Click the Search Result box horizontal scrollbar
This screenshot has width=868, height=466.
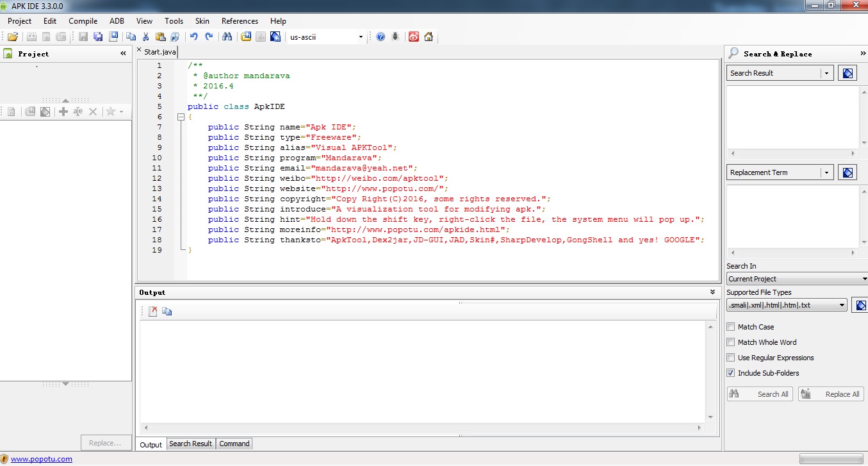[793, 154]
